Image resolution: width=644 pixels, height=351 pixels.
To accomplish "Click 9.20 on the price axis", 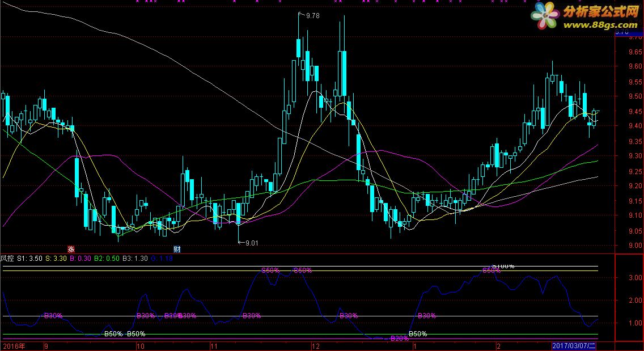I will tap(635, 186).
